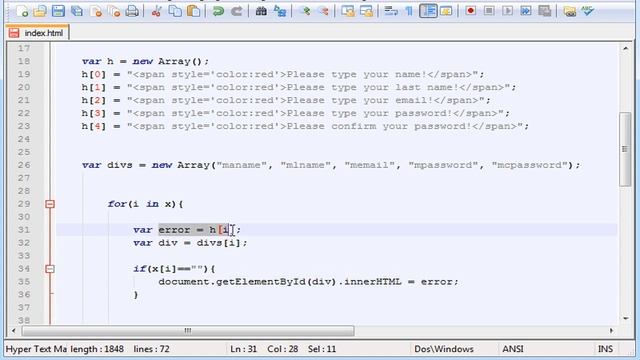Click the Close file icon
Screen dimensions: 640x360
[x=96, y=11]
